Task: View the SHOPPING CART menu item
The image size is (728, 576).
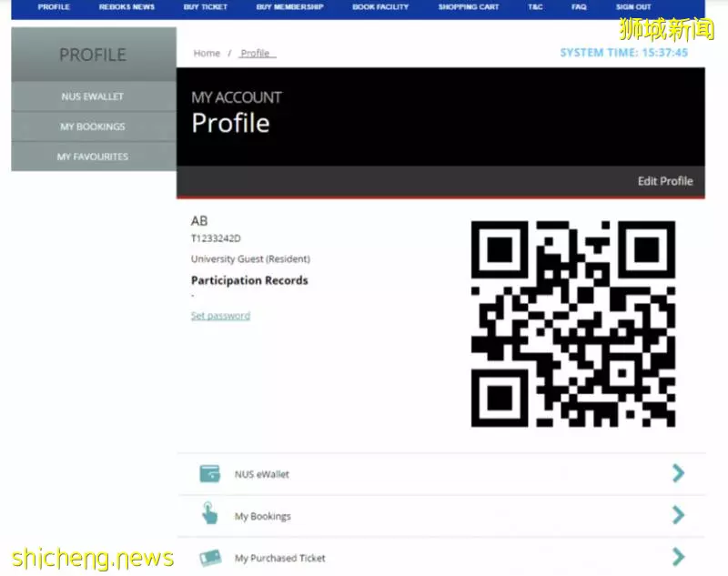Action: 469,7
